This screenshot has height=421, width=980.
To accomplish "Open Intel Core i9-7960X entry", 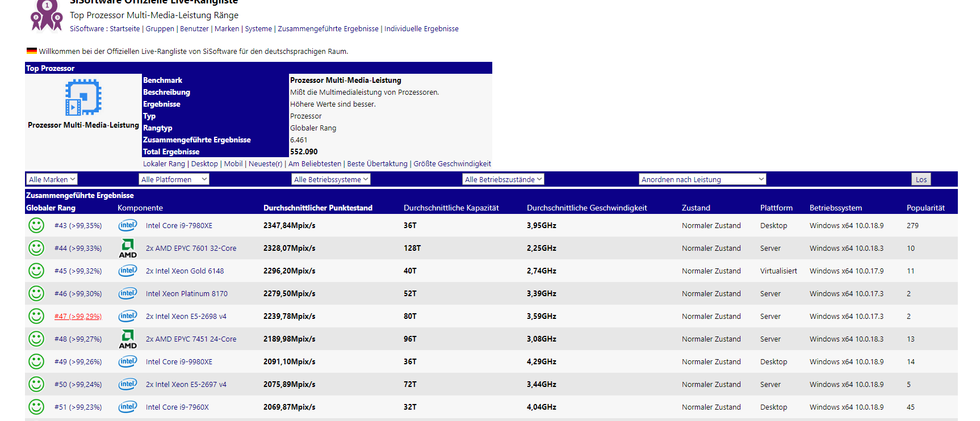I will pos(177,407).
